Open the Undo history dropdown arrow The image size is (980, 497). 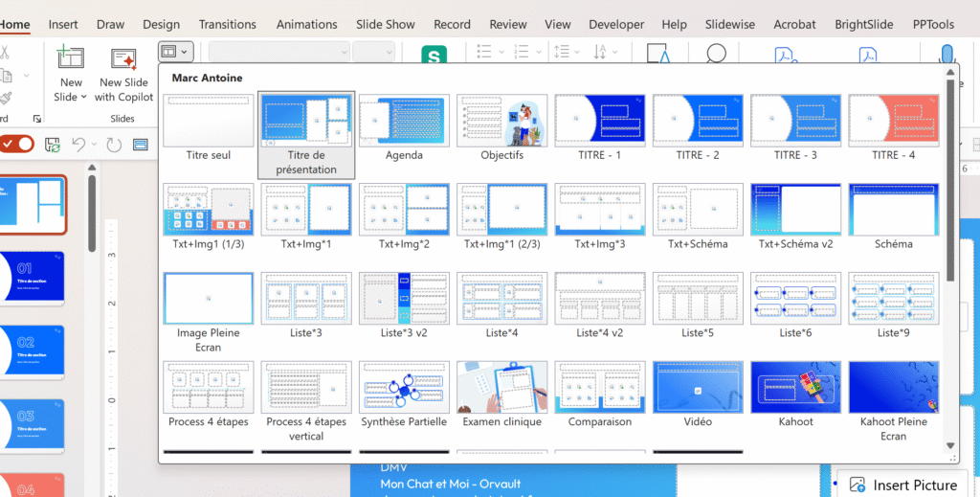click(x=94, y=146)
